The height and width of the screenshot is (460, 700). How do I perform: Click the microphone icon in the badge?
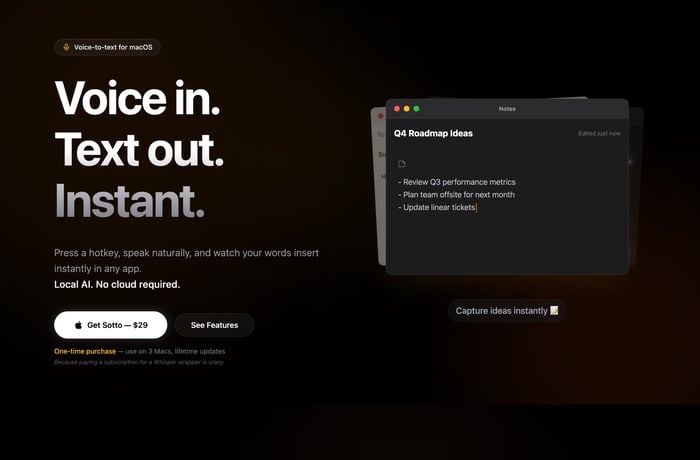pyautogui.click(x=66, y=47)
